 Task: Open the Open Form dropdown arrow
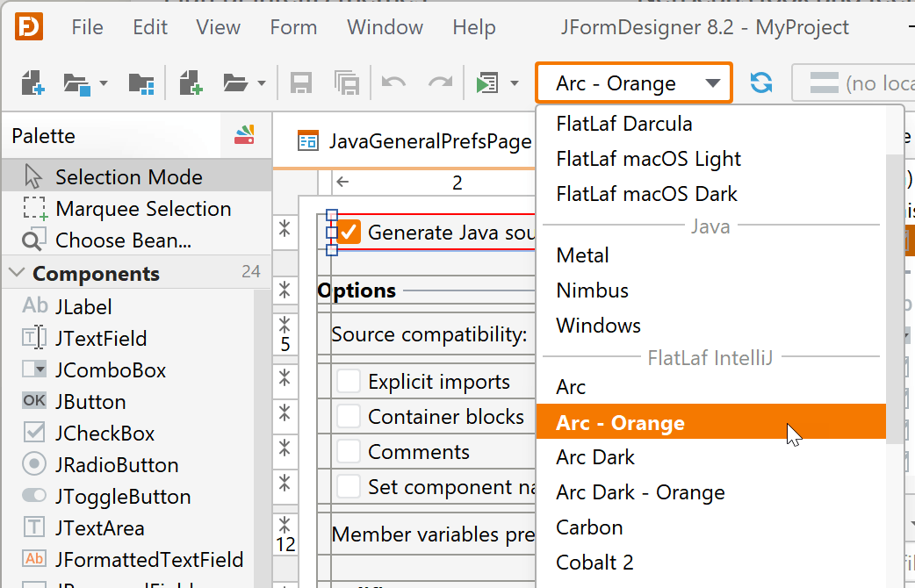(x=262, y=83)
